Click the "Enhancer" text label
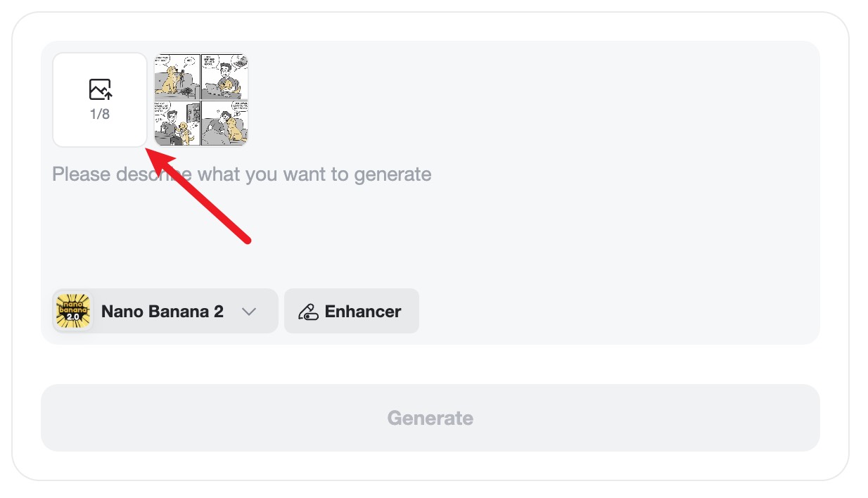 tap(363, 312)
